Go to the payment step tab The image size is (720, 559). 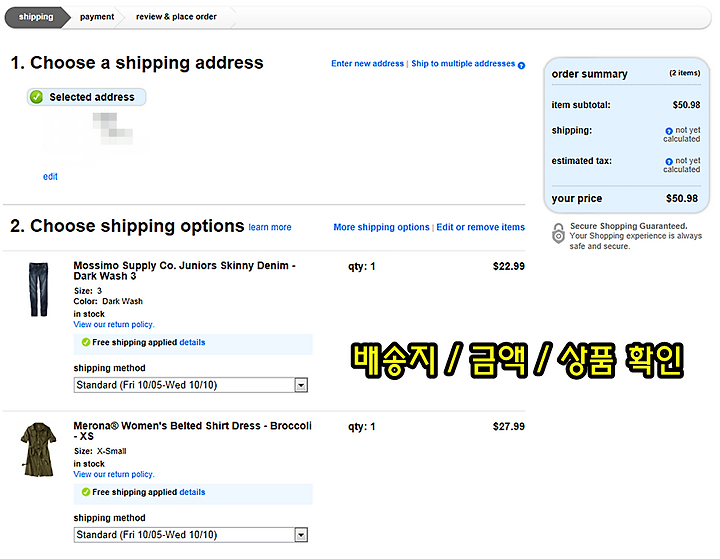97,17
